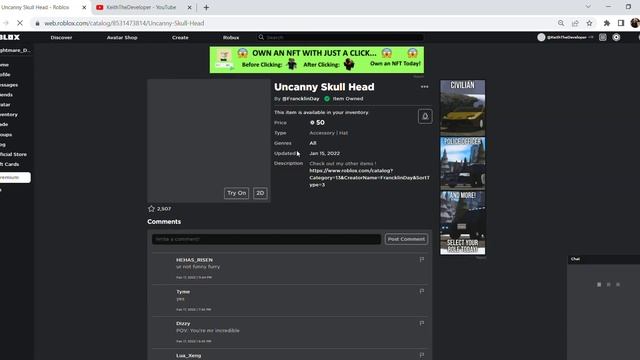Flag Dizzy's comment as abuse
640x360 pixels.
pyautogui.click(x=422, y=323)
